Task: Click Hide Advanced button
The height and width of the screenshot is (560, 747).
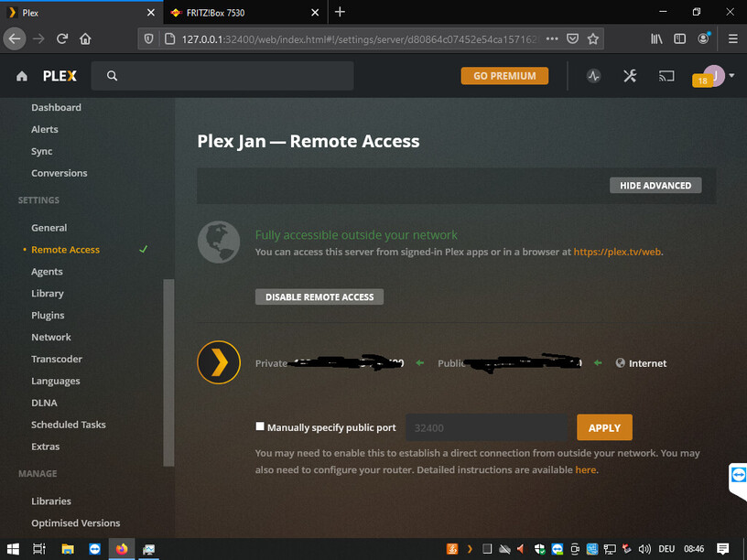Action: point(655,186)
